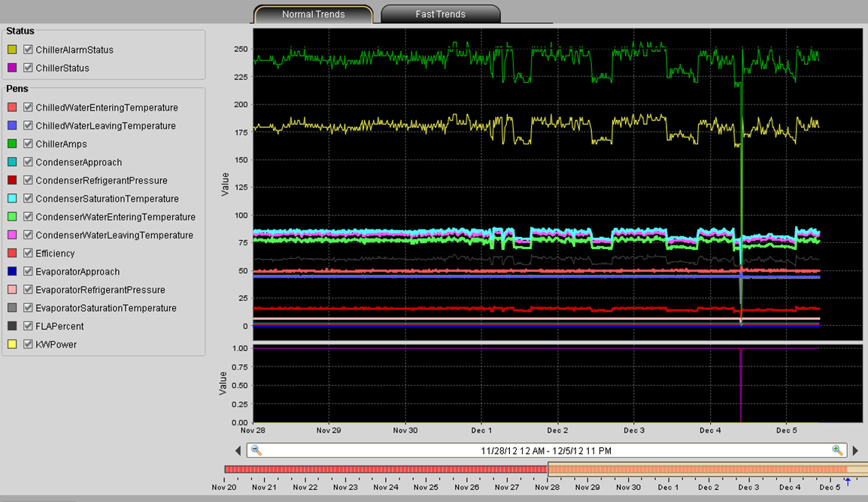This screenshot has height=502, width=868.
Task: Click the green ChillerAmps color swatch
Action: 12,145
